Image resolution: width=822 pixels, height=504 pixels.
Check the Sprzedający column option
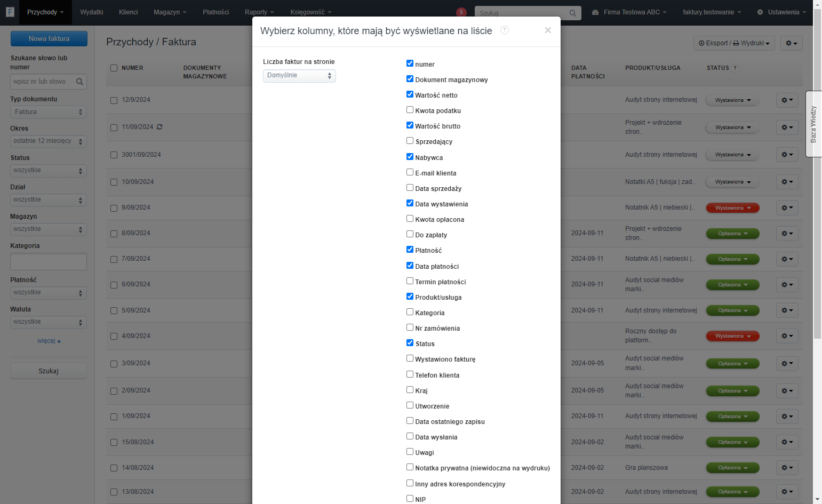coord(410,141)
